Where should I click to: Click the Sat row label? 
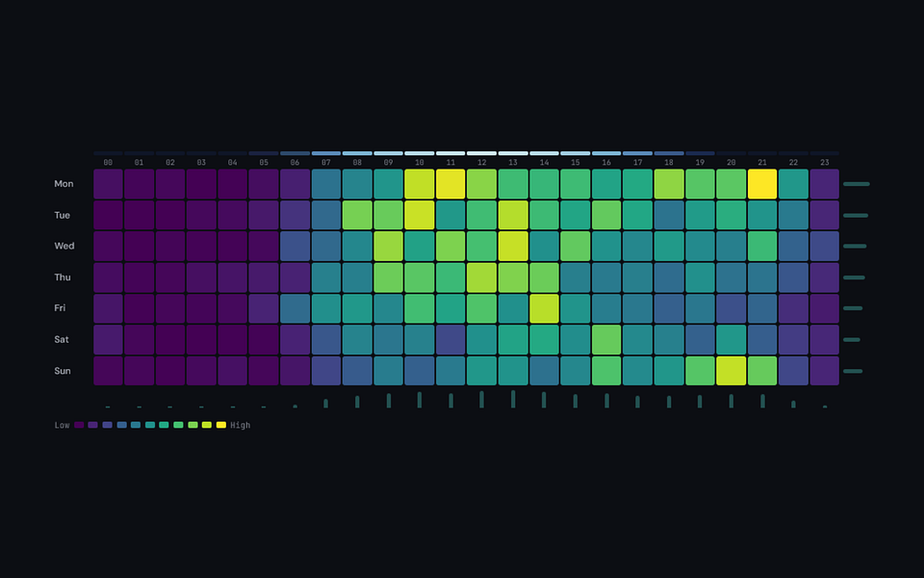point(62,340)
